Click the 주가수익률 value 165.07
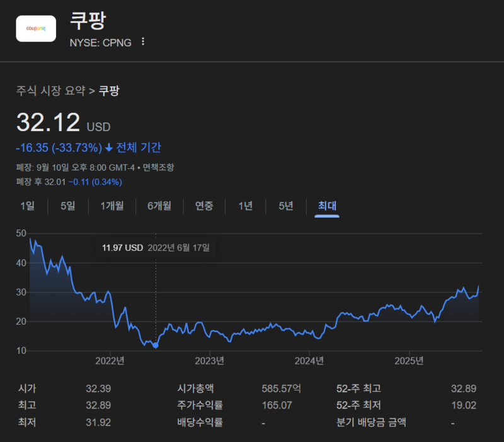 pyautogui.click(x=277, y=405)
